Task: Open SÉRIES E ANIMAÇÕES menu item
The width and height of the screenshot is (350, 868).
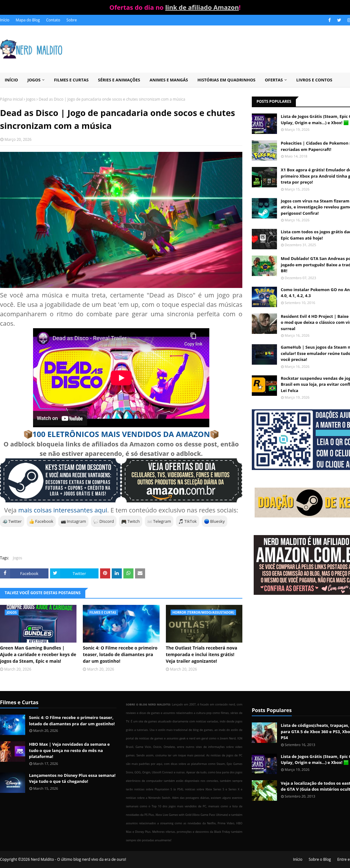Action: (x=119, y=80)
